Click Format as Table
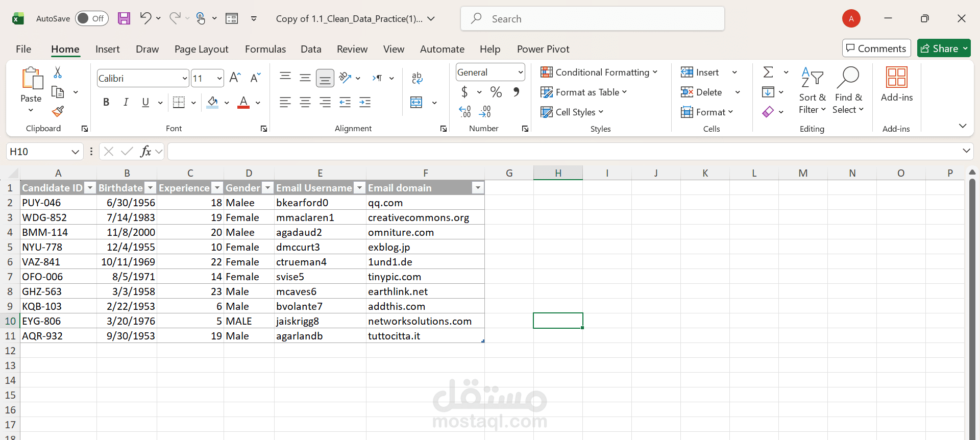The image size is (980, 440). tap(584, 92)
